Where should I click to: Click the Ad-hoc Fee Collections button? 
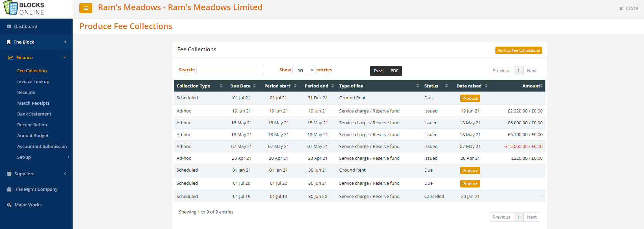tap(518, 50)
